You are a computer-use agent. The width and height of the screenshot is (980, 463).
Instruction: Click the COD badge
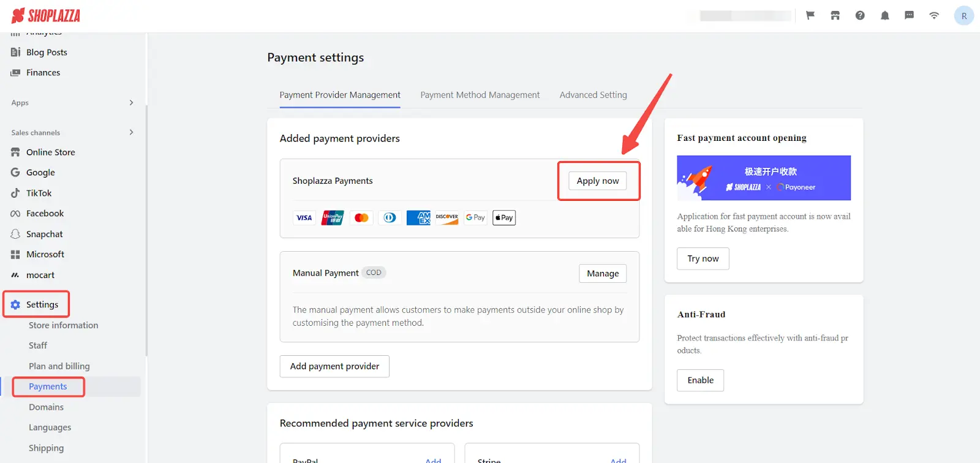374,273
